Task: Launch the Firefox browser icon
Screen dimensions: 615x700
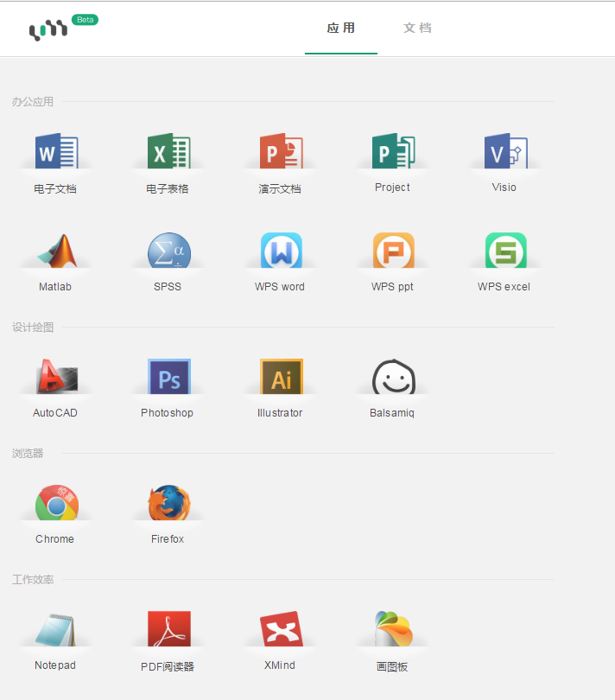Action: pyautogui.click(x=169, y=503)
